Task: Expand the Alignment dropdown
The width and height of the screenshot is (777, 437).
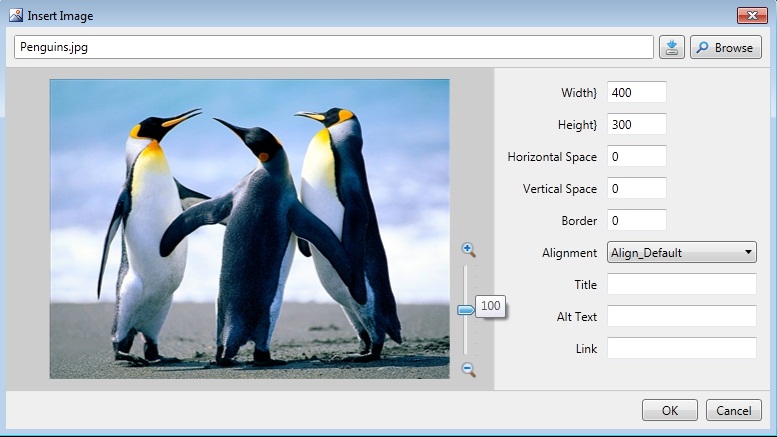Action: point(681,252)
